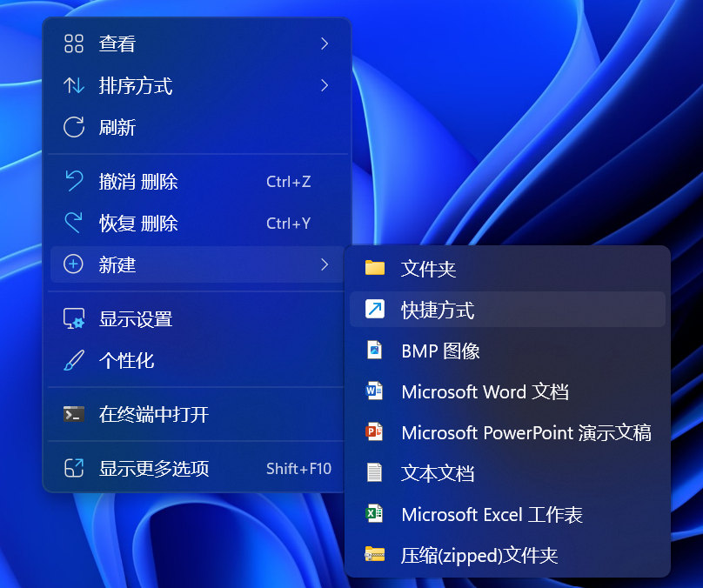Create a new 文本文档 text document

tap(438, 473)
